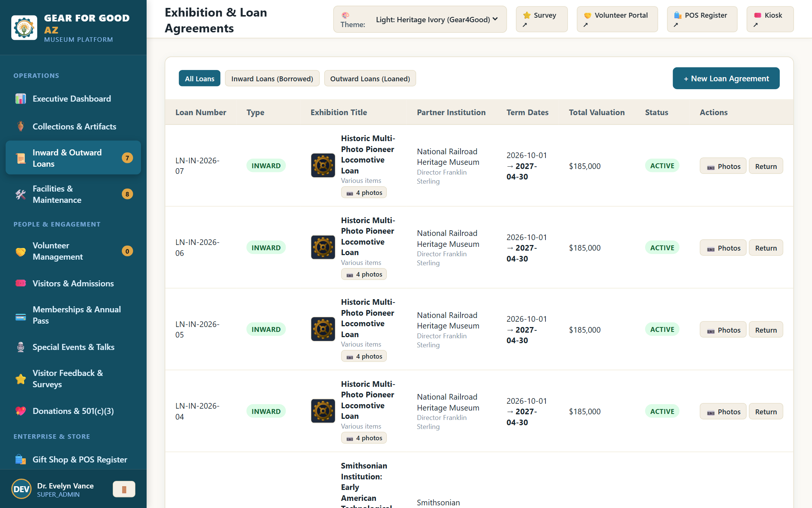Screen dimensions: 812x508
Task: Open Gift Shop & POS Register menu item
Action: pos(73,459)
